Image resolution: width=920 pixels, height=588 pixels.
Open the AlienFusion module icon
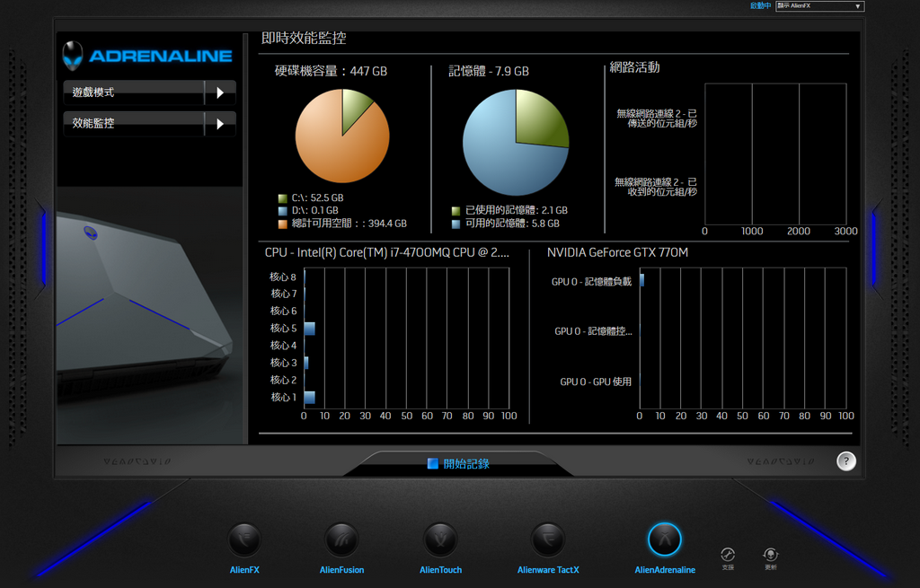[x=341, y=540]
